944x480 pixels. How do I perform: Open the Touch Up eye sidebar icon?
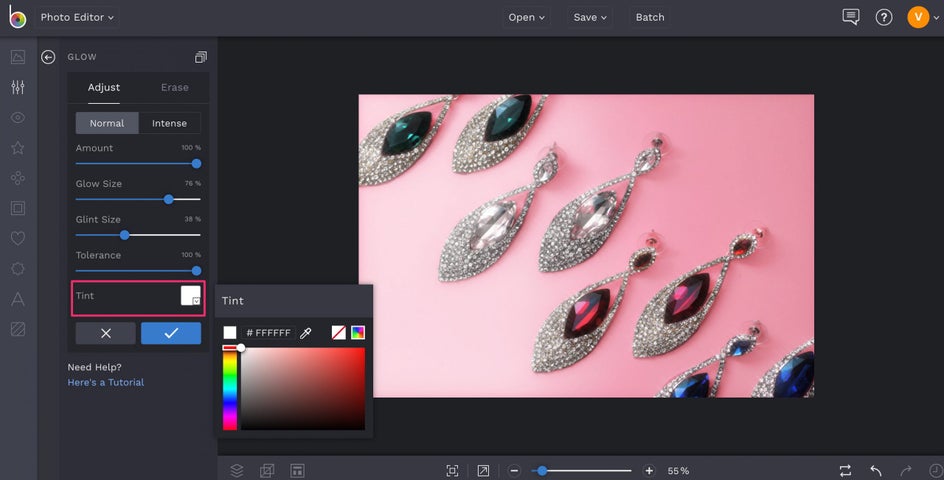(18, 117)
